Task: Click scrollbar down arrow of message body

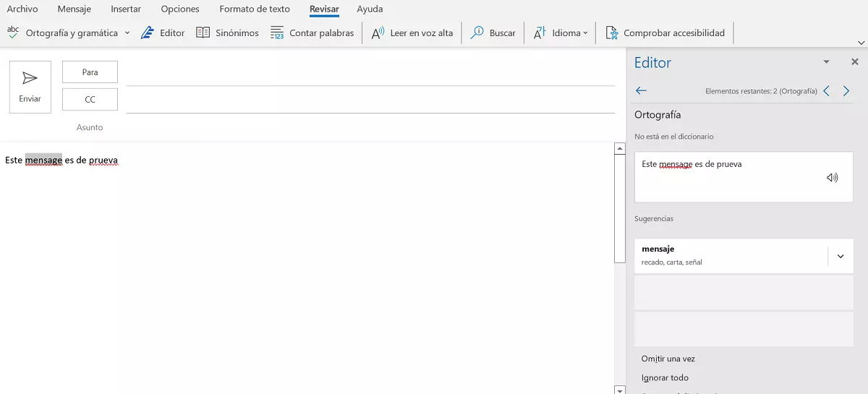Action: (x=619, y=390)
